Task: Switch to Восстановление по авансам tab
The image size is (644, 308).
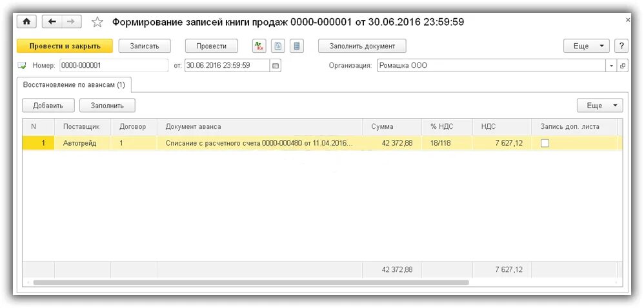Action: pyautogui.click(x=74, y=85)
